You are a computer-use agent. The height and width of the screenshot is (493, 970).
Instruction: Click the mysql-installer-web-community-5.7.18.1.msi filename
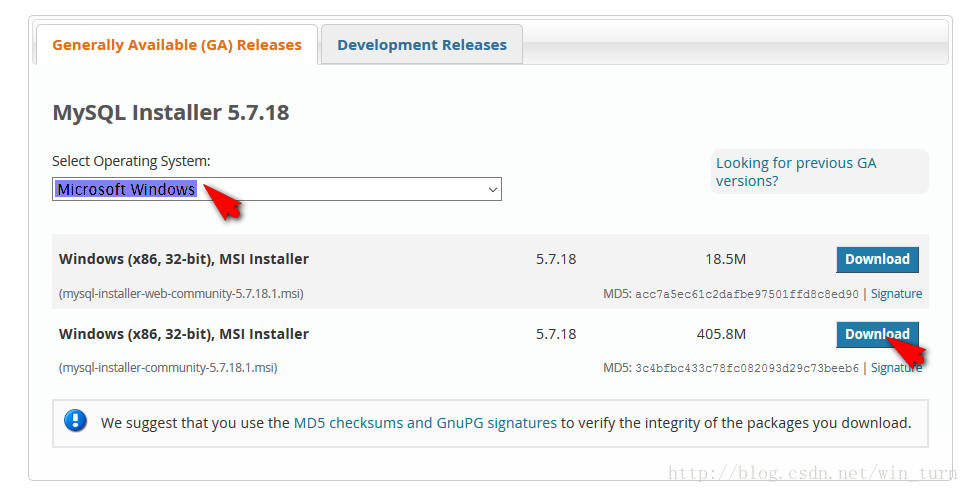pyautogui.click(x=181, y=294)
